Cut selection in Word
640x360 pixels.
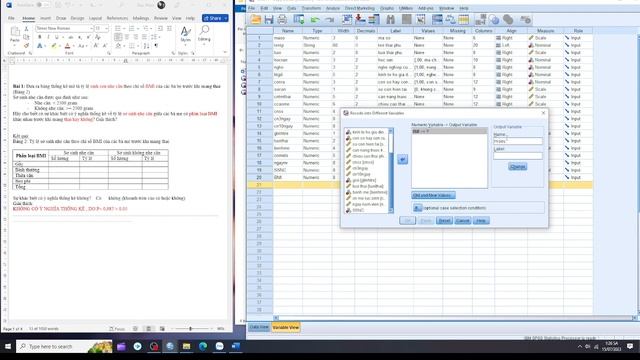(x=27, y=29)
